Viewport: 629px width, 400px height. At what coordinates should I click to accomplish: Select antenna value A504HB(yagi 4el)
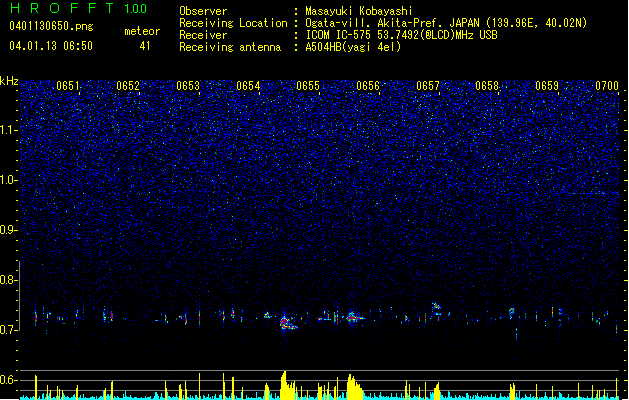[x=353, y=47]
